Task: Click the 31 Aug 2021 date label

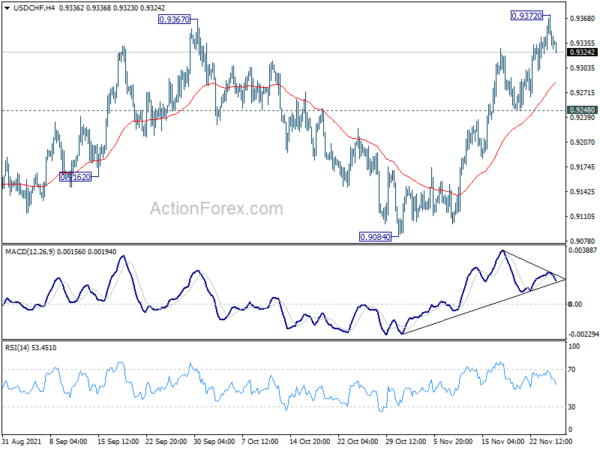Action: [x=21, y=441]
